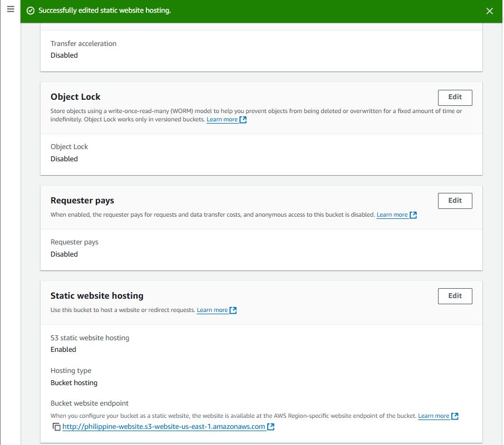Image resolution: width=504 pixels, height=445 pixels.
Task: Click the Requester pays section heading
Action: pyautogui.click(x=82, y=201)
